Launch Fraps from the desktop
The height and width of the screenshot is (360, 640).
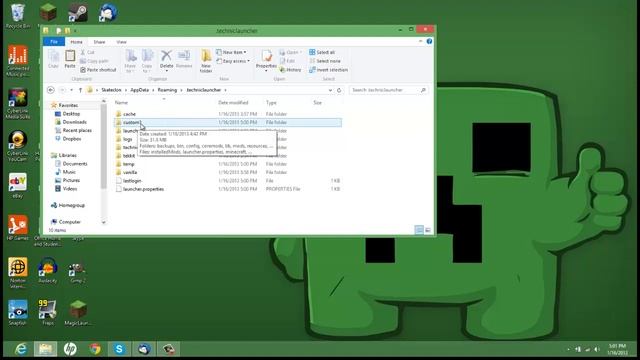point(47,312)
